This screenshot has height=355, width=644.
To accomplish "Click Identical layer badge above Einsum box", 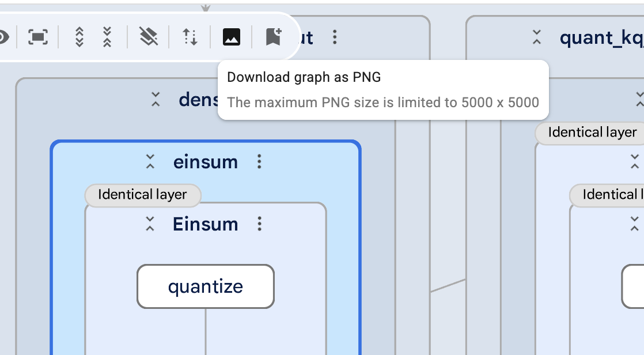I will pos(142,195).
